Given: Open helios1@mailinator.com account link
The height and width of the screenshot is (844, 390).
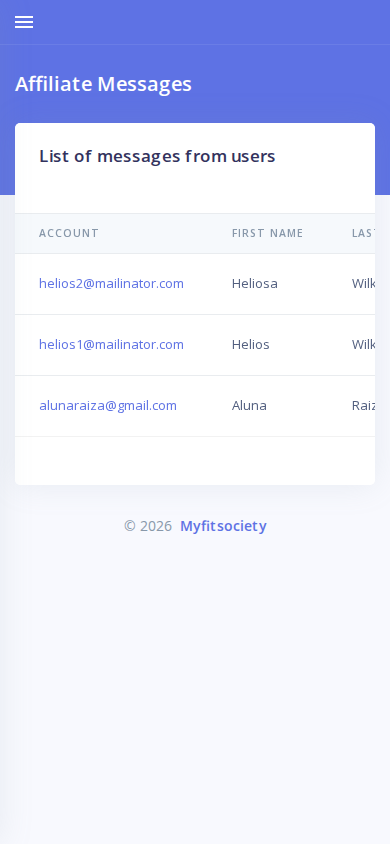Looking at the screenshot, I should click(x=111, y=344).
